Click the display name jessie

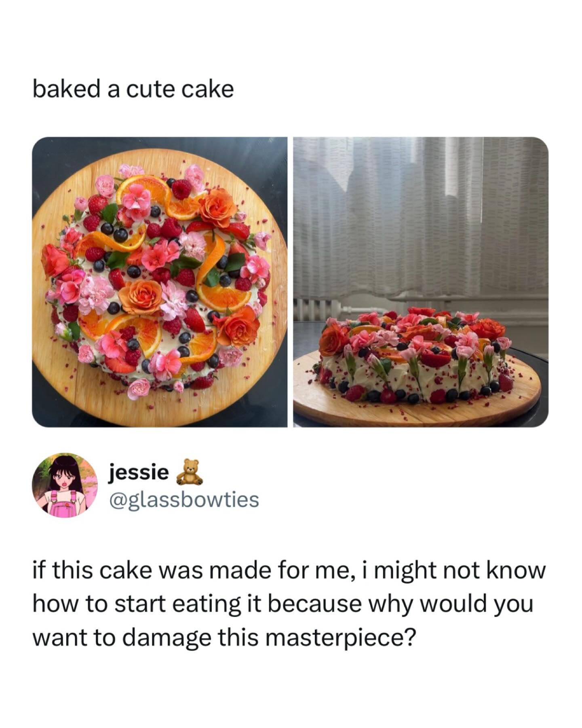point(138,472)
